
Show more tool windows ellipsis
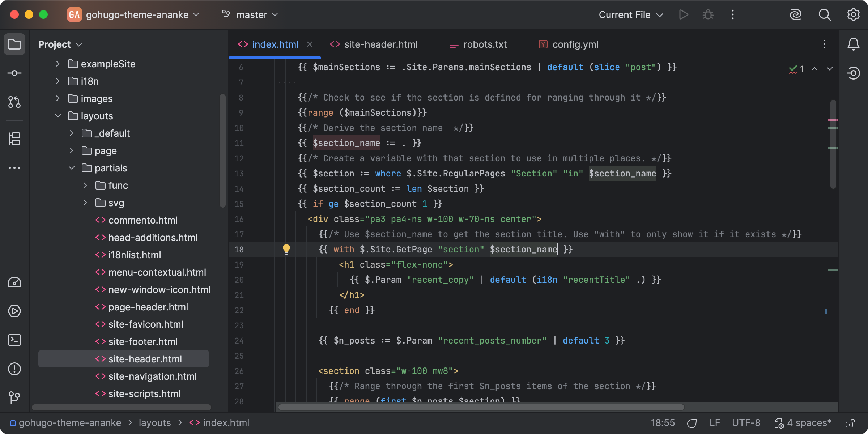[x=14, y=168]
